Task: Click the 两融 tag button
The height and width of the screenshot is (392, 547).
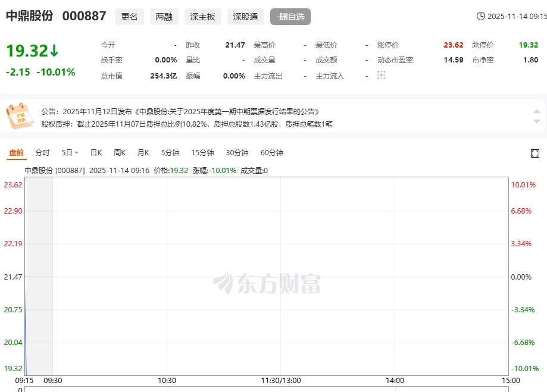Action: point(164,17)
